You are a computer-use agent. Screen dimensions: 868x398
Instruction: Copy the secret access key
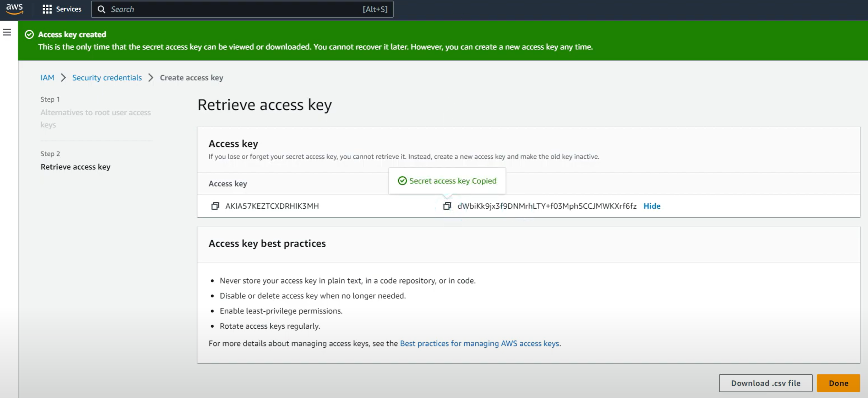pos(447,206)
